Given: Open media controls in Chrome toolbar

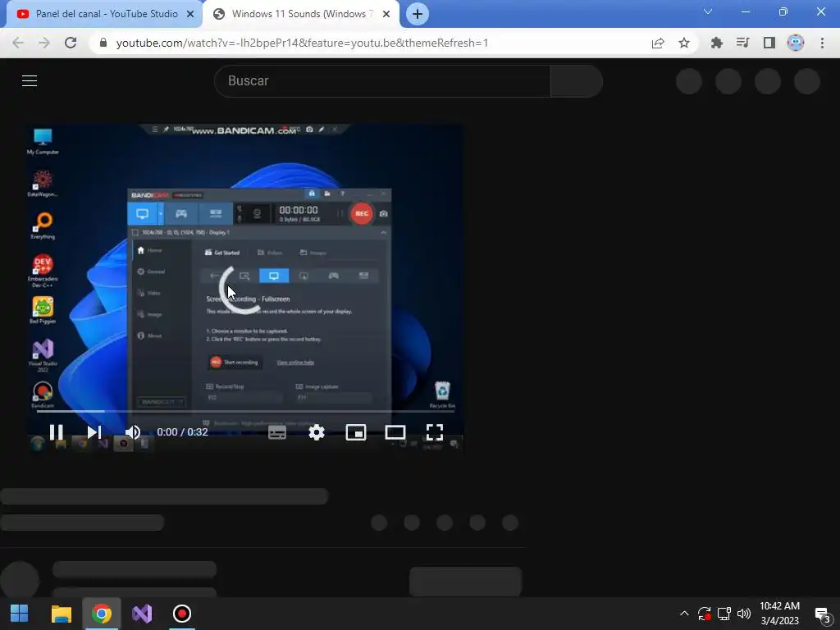Looking at the screenshot, I should tap(742, 43).
